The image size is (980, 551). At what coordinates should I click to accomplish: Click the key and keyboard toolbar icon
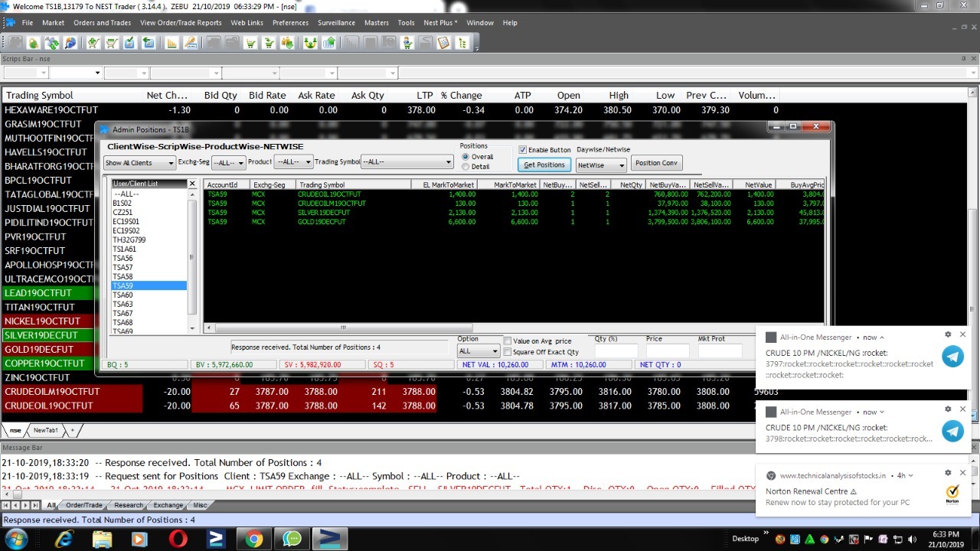pyautogui.click(x=190, y=43)
